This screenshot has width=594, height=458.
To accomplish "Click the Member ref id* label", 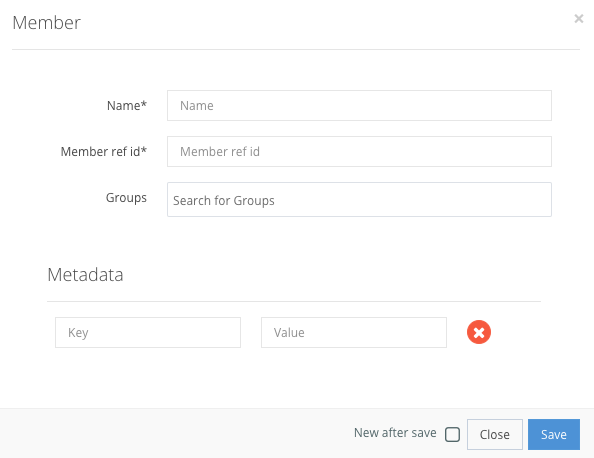I will (103, 152).
